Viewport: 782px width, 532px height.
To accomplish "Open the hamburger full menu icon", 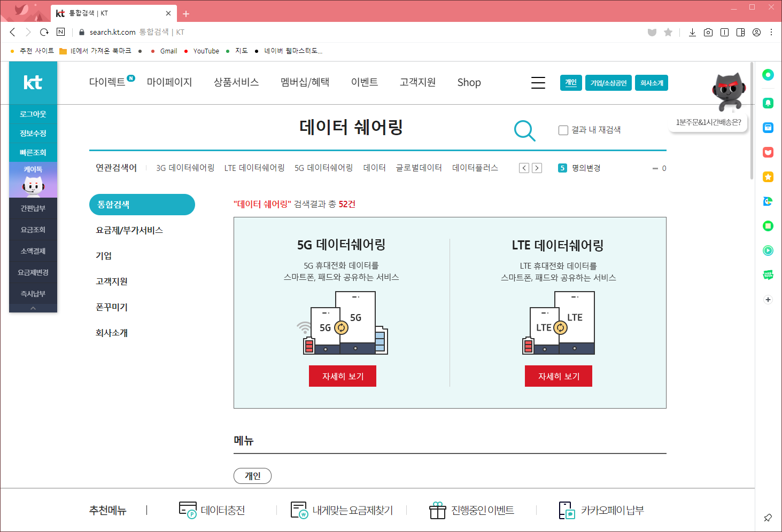I will coord(538,83).
